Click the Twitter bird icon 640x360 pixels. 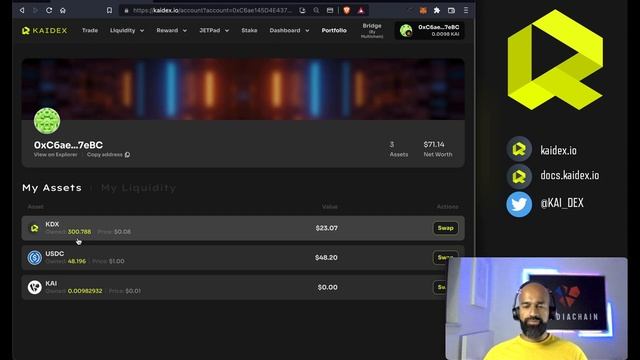click(x=519, y=204)
